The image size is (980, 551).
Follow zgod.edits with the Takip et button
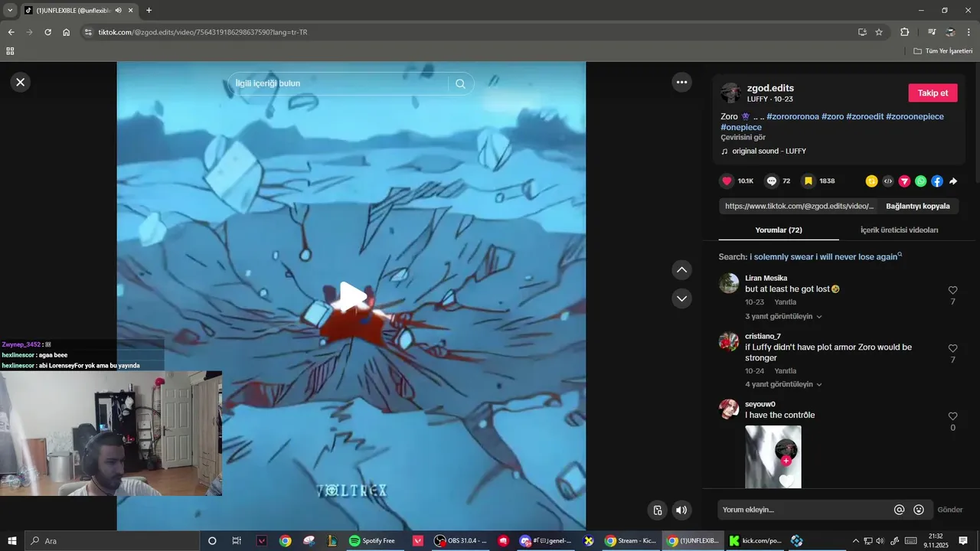click(x=933, y=93)
